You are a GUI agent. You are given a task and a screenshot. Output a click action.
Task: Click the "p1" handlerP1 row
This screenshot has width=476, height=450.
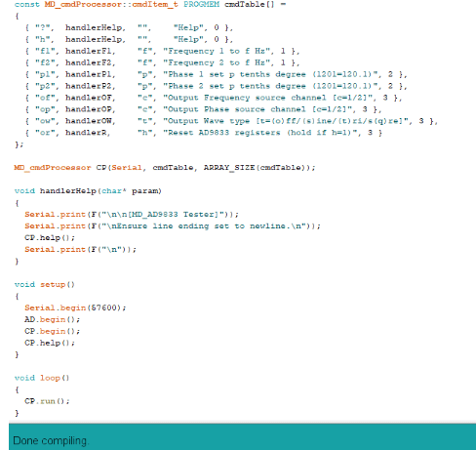point(217,74)
